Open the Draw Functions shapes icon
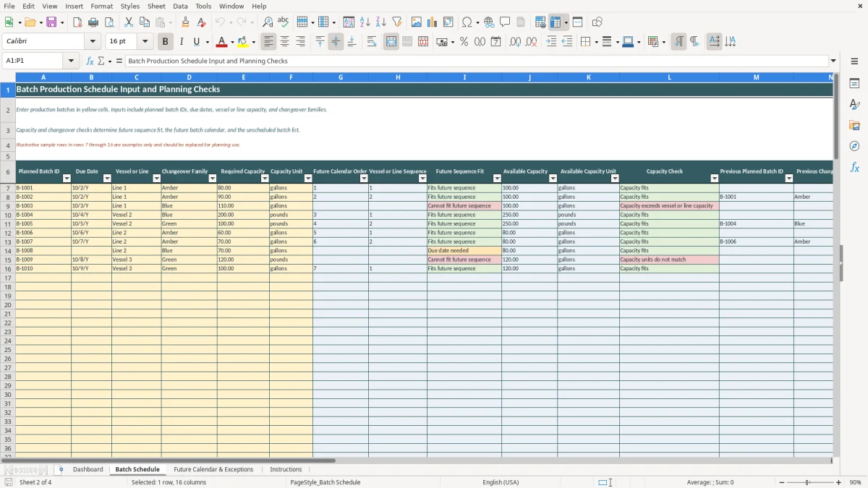 click(x=597, y=22)
